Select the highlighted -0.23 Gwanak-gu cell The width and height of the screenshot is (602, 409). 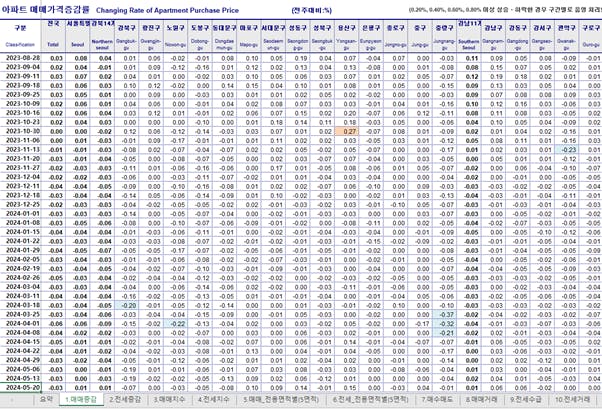(x=566, y=149)
